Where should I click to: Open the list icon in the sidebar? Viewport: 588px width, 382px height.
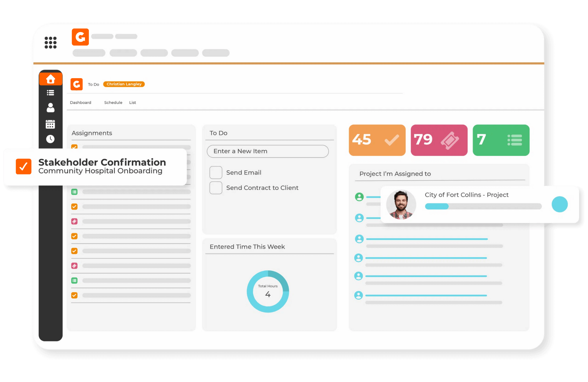tap(51, 93)
